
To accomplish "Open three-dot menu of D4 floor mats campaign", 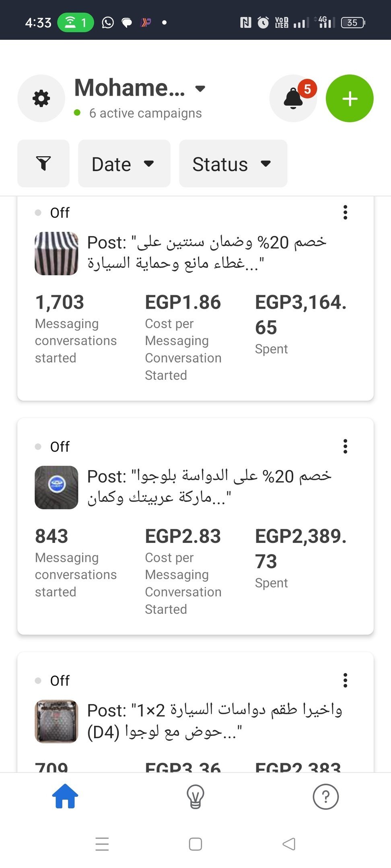I will pos(345,680).
